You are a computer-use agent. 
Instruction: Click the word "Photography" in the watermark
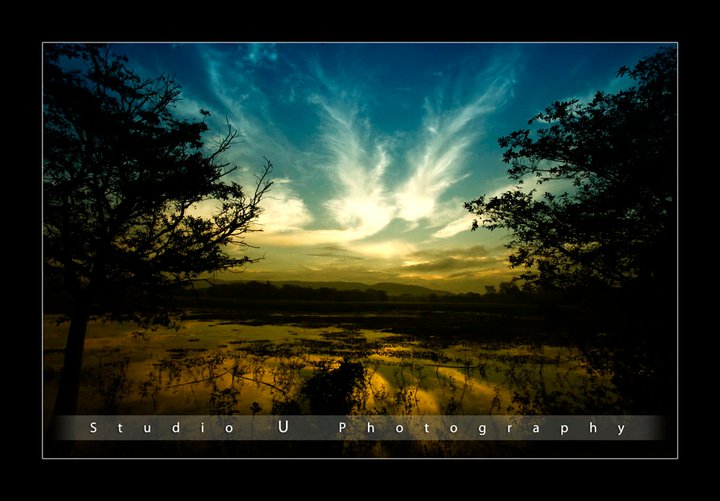coord(482,428)
